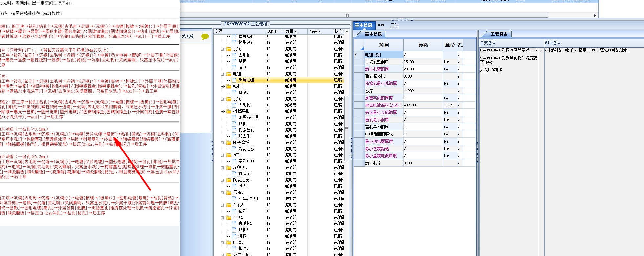Click the document icon beside 板镀1
This screenshot has width=644, height=256.
[234, 248]
